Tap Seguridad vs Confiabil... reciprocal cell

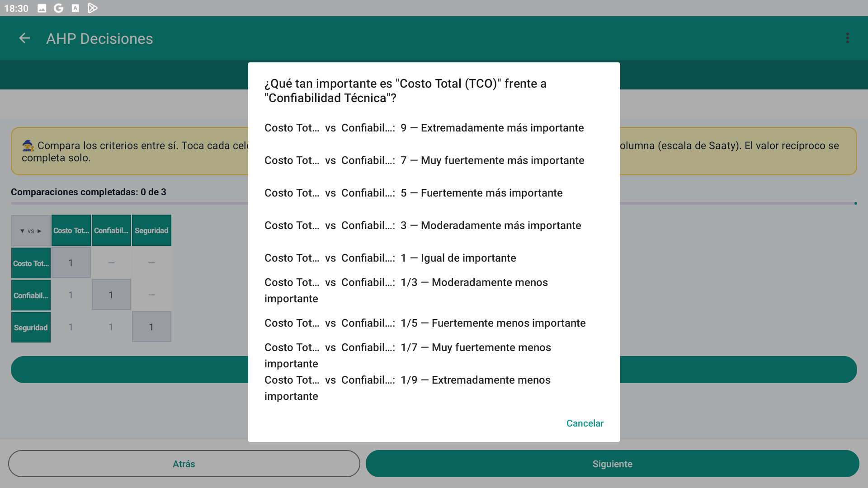pos(111,327)
